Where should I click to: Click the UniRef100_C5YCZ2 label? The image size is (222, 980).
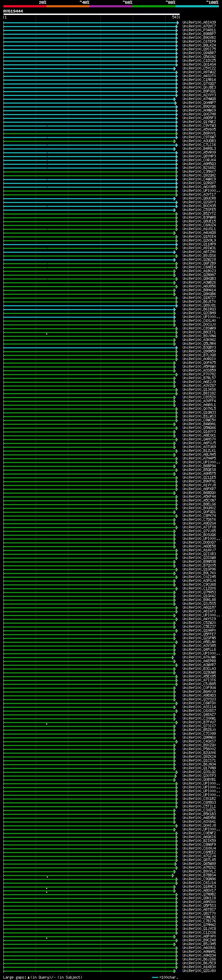199,68
